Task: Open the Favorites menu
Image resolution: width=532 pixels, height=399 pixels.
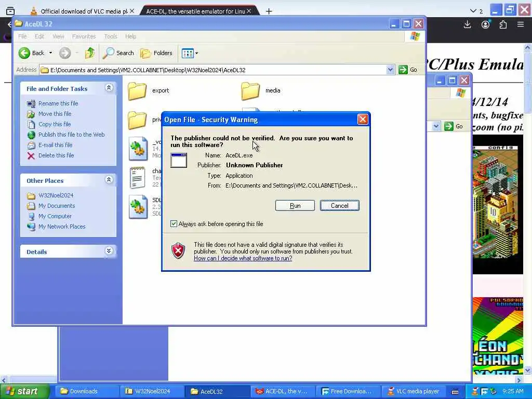Action: [84, 36]
